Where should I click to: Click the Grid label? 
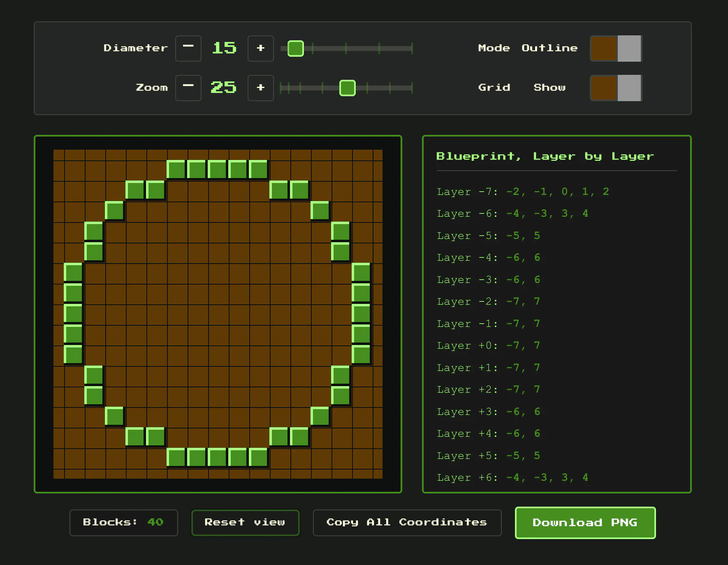point(494,88)
